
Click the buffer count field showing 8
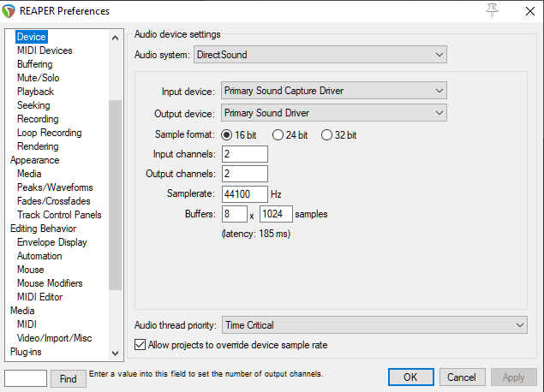coord(235,214)
